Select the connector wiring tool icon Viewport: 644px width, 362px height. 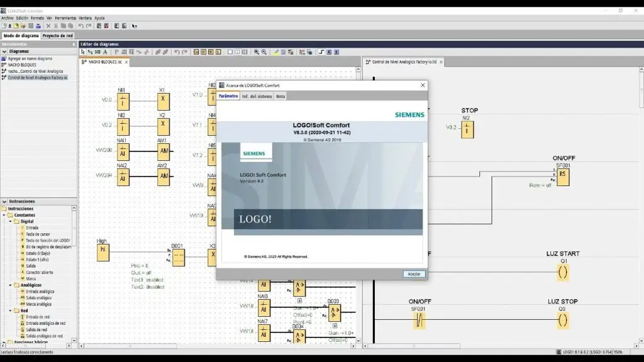[90, 52]
